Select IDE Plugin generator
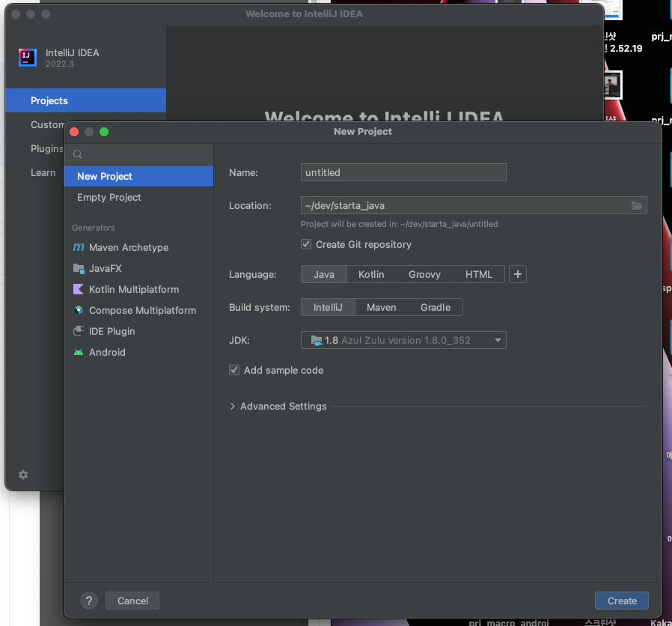 tap(138, 332)
